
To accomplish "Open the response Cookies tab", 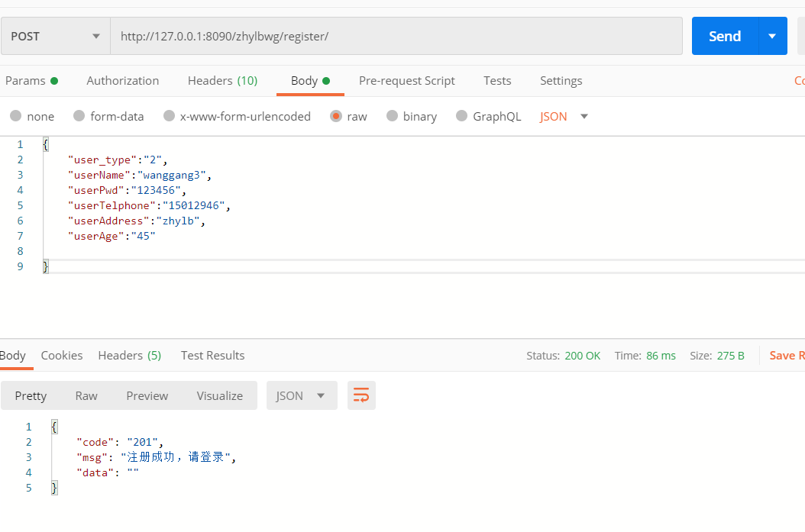I will click(x=62, y=355).
